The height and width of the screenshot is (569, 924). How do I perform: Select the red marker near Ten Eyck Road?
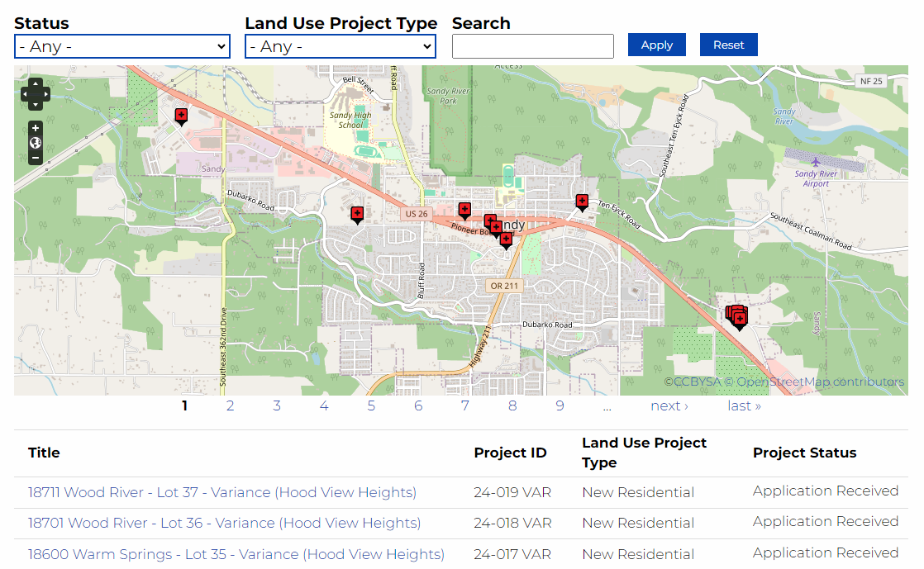tap(582, 201)
